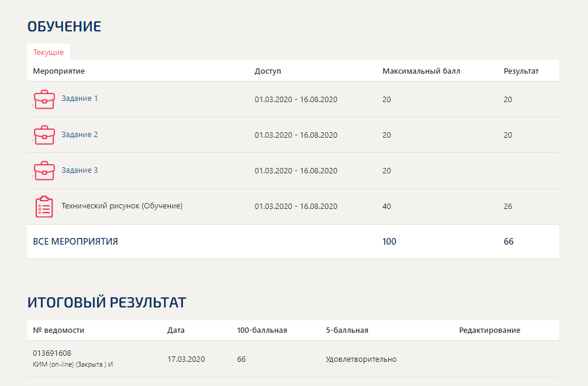
Task: Click the date 17.03.2020 cell
Action: coord(186,359)
